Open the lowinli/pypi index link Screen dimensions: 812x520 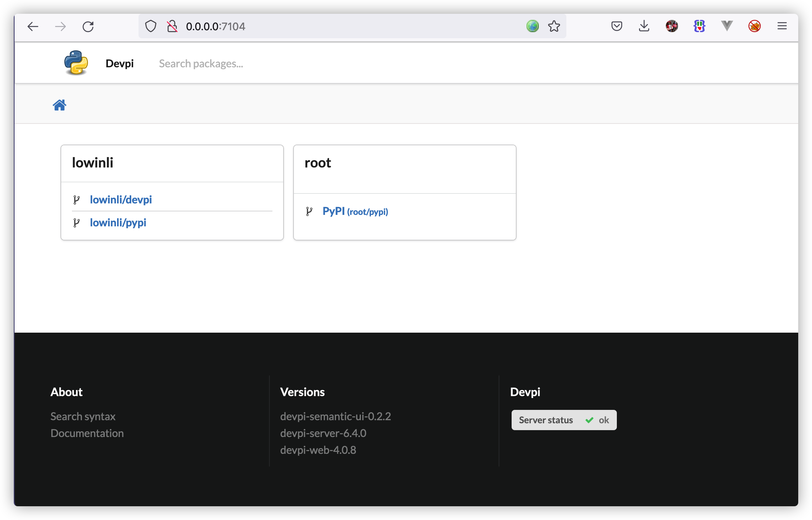tap(118, 223)
